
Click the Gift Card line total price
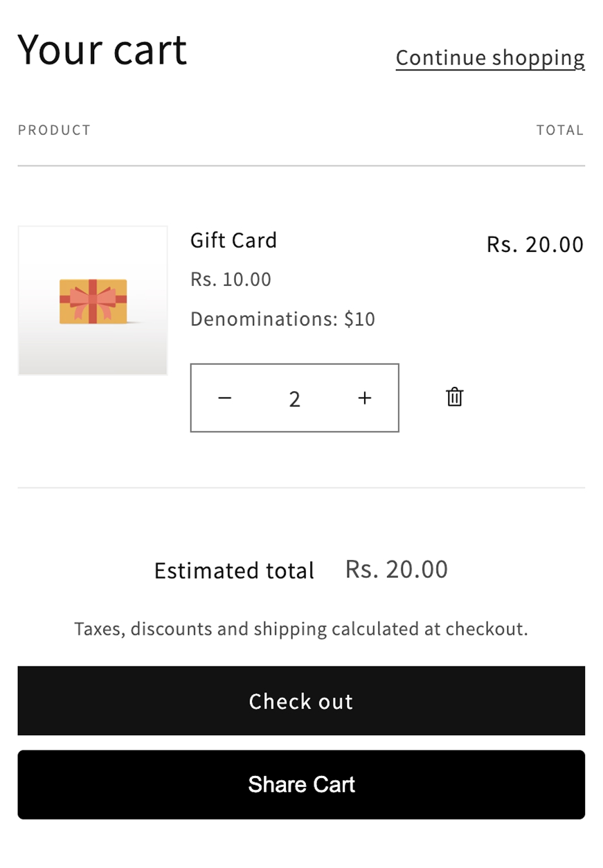(535, 244)
